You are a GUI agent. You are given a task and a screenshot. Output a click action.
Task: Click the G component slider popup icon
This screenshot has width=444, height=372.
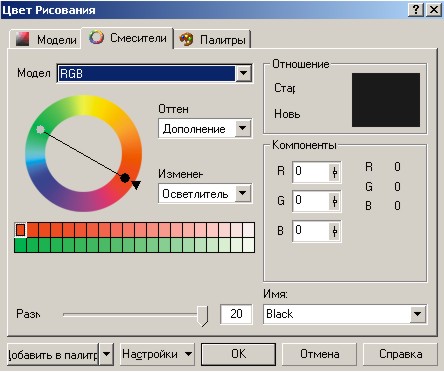[334, 201]
